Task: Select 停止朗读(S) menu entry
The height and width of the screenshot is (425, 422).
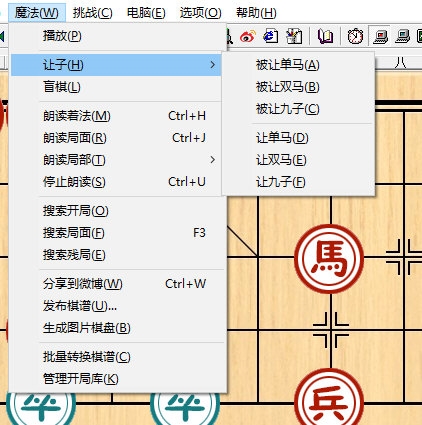Action: coord(116,182)
